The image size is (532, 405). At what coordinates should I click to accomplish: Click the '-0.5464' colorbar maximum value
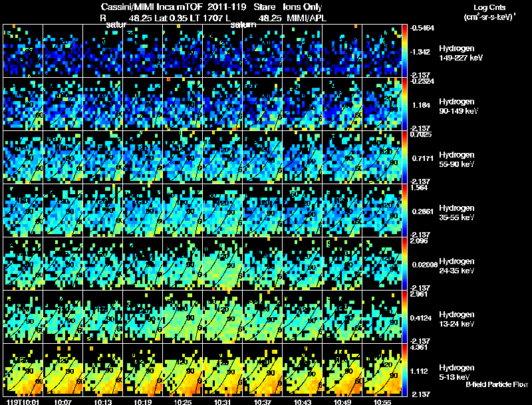[x=422, y=28]
